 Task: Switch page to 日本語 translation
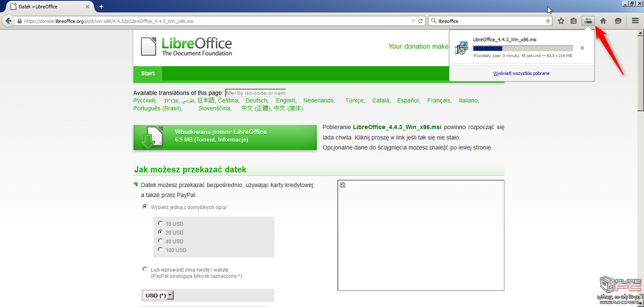click(x=206, y=100)
